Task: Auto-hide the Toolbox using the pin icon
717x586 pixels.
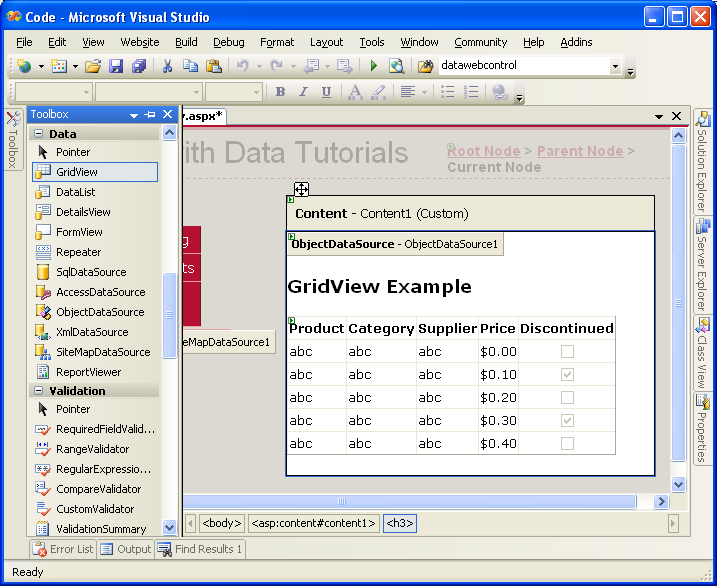Action: 150,115
